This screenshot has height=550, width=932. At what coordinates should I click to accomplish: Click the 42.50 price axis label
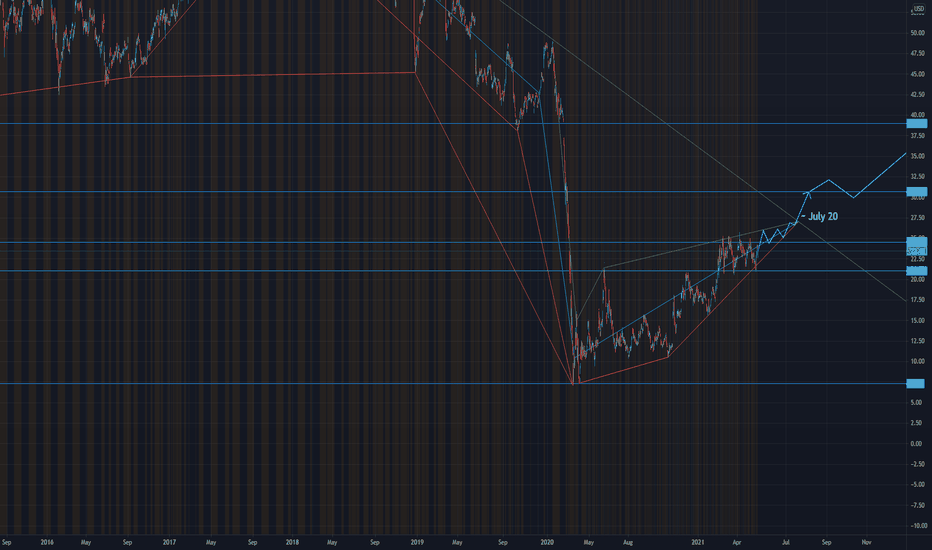tap(917, 95)
